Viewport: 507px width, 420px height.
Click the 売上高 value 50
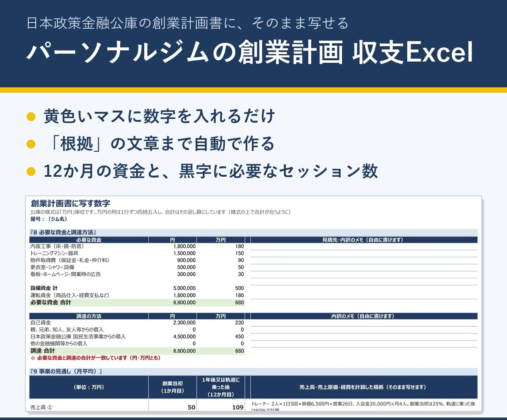coord(192,408)
